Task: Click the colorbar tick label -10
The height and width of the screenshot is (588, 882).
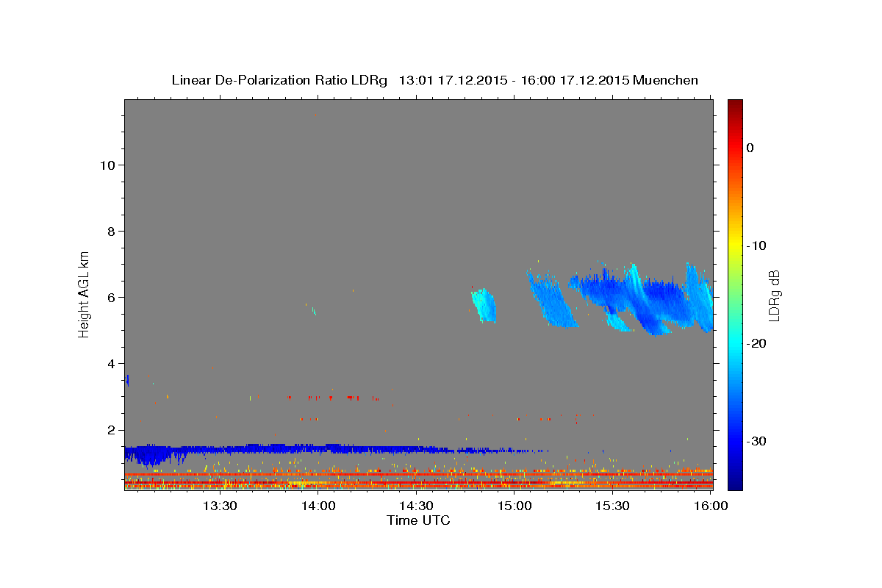Action: coord(758,245)
